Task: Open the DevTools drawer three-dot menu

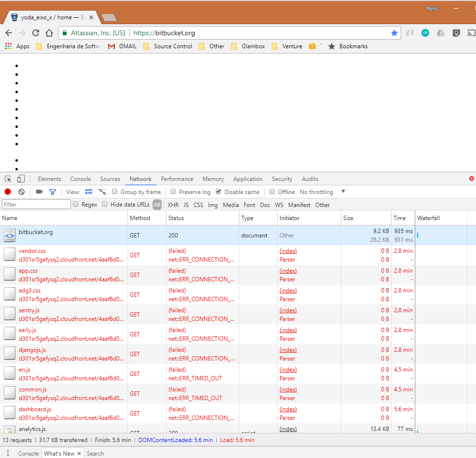Action: click(x=8, y=453)
